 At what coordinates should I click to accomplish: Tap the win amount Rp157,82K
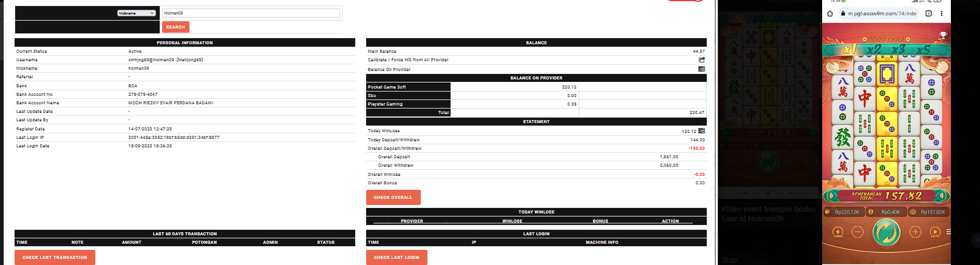928,212
